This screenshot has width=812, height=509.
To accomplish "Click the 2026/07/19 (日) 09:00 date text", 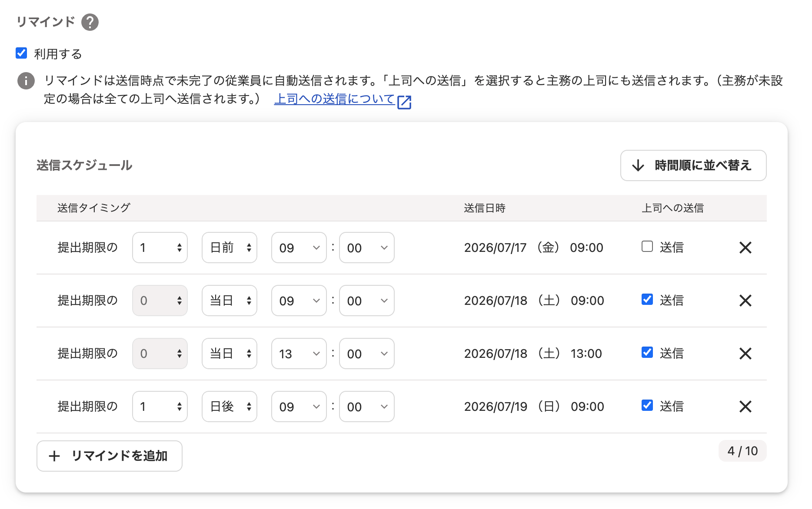I will (x=534, y=407).
